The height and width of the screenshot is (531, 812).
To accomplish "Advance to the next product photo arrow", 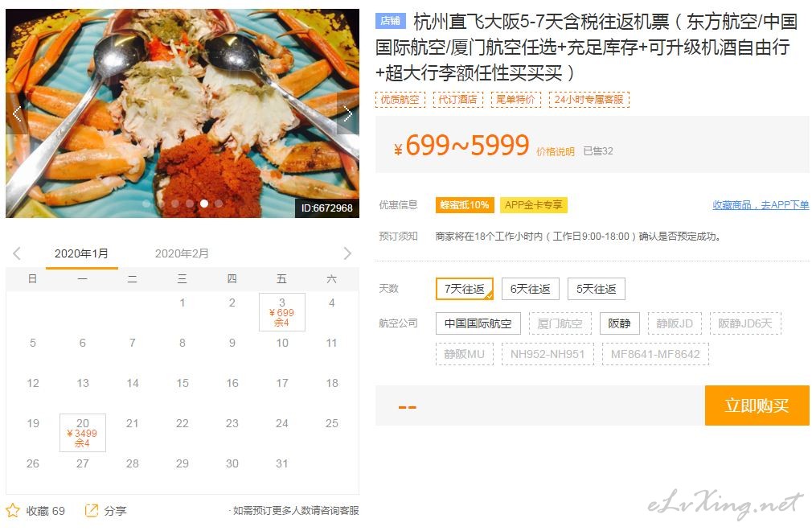I will [x=347, y=113].
